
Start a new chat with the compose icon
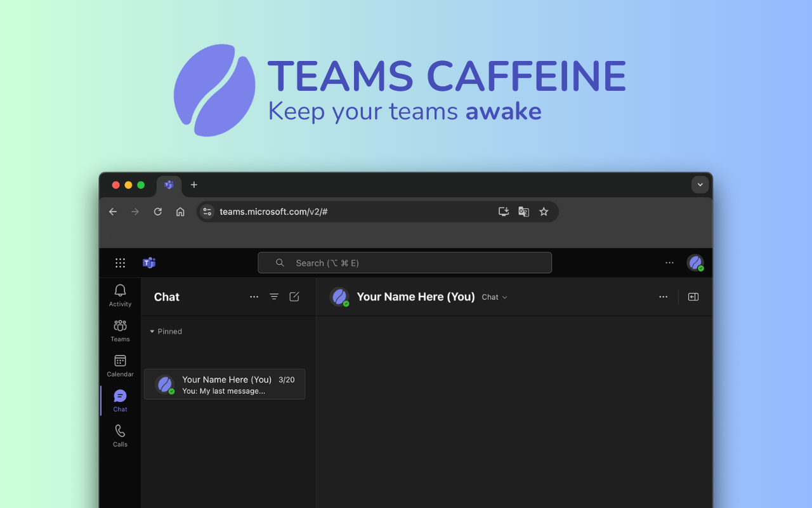pos(294,297)
